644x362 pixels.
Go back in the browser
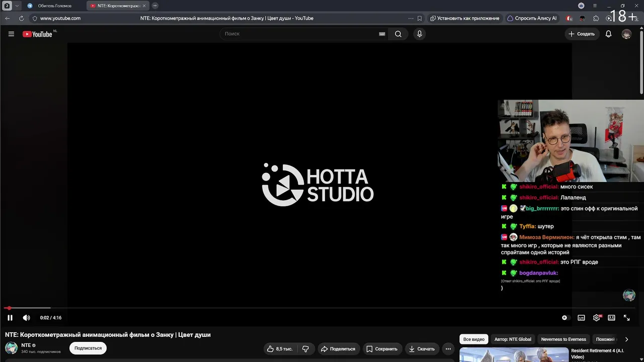8,18
